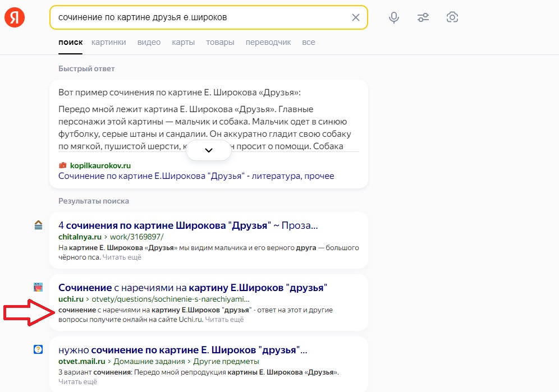The height and width of the screenshot is (392, 559).
Task: Open «Сочинение с наречиями» uchi.ru result
Action: 193,288
